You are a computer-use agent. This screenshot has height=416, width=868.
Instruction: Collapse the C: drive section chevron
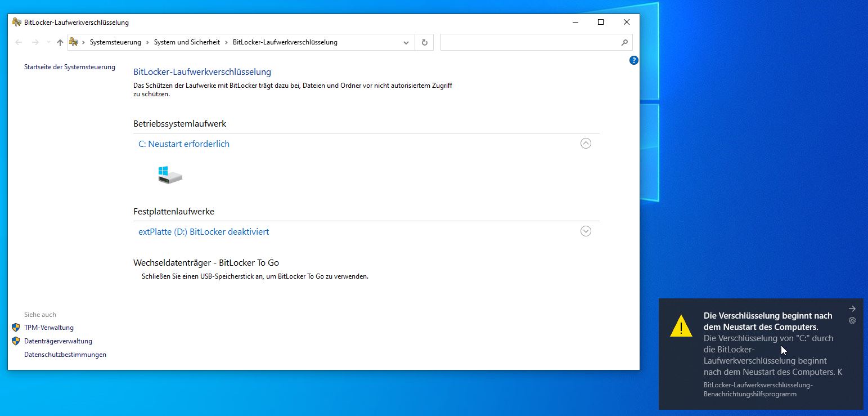(x=586, y=144)
